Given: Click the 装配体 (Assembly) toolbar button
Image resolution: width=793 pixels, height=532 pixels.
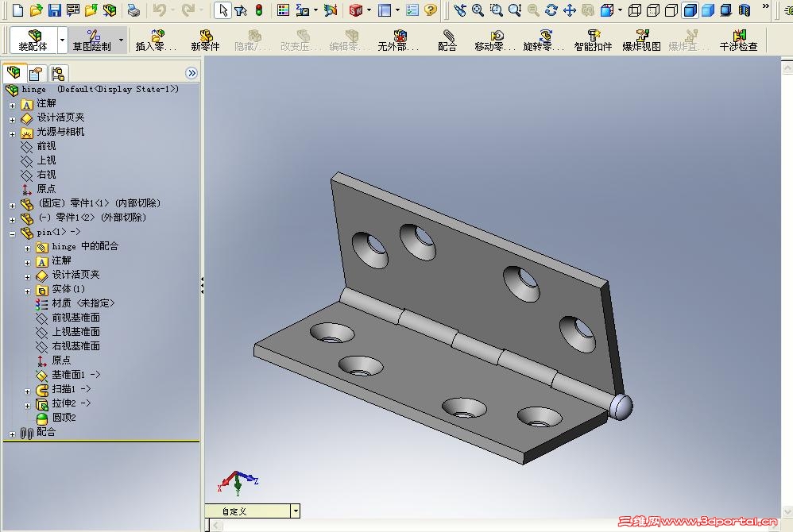Looking at the screenshot, I should pos(33,40).
